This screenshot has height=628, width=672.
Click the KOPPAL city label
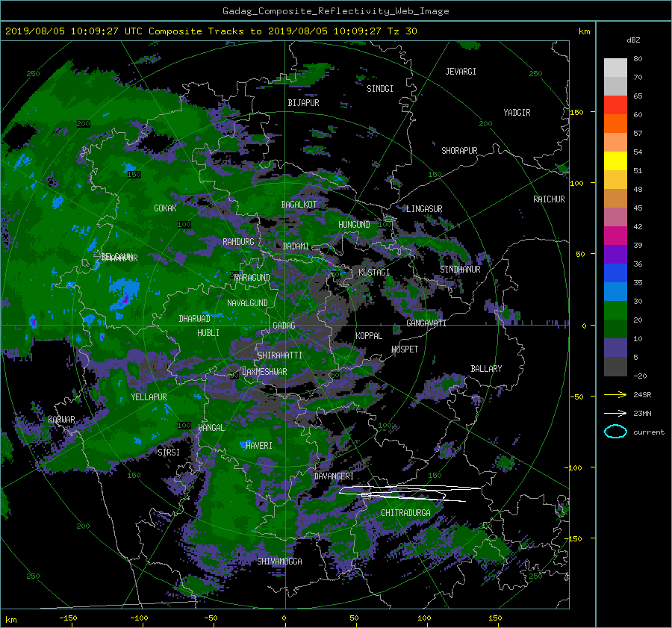coord(369,336)
